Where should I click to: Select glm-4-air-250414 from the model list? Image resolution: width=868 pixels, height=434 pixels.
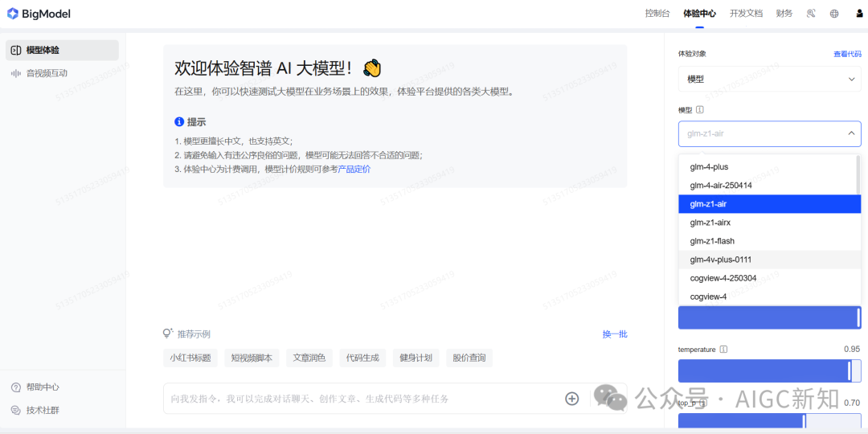[768, 186]
